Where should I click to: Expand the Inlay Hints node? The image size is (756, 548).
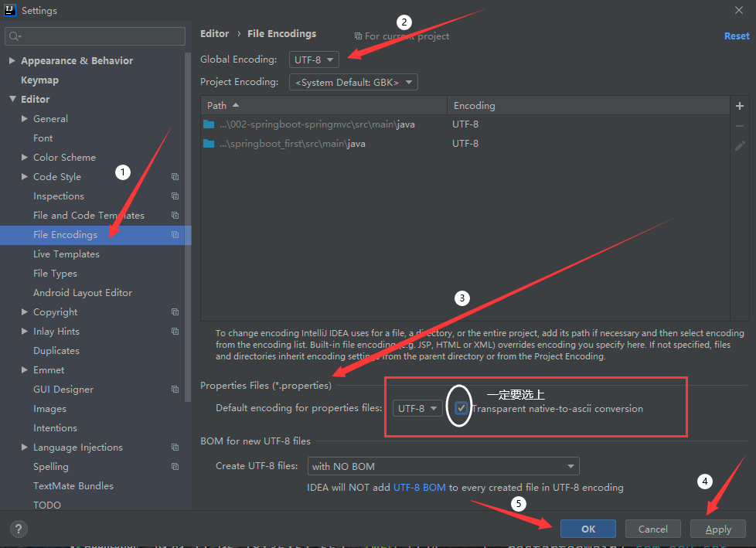[25, 331]
